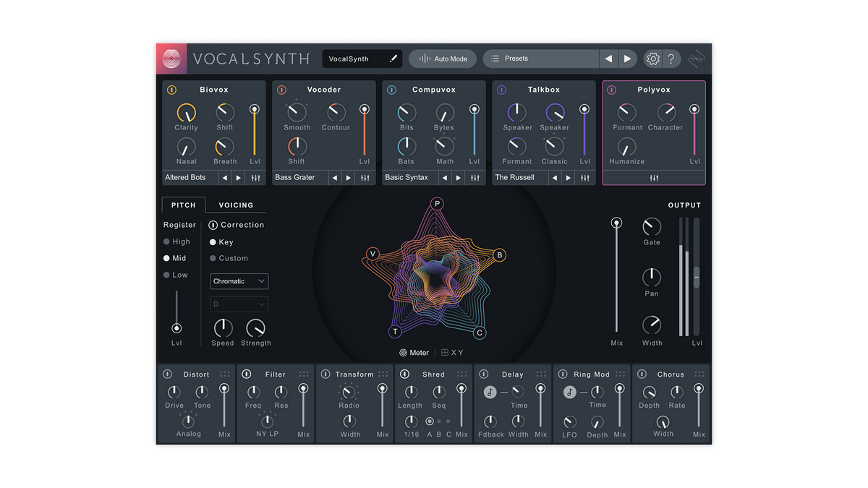Open the Basic Syntax preset name menu

point(409,178)
